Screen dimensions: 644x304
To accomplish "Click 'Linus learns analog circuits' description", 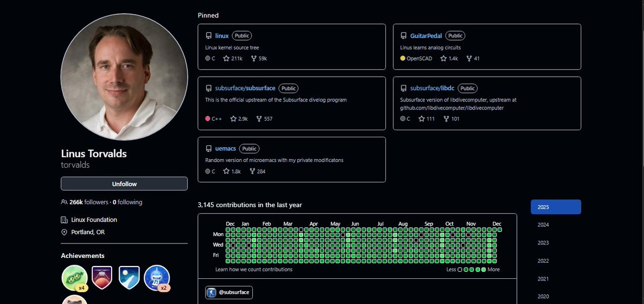I will point(430,47).
